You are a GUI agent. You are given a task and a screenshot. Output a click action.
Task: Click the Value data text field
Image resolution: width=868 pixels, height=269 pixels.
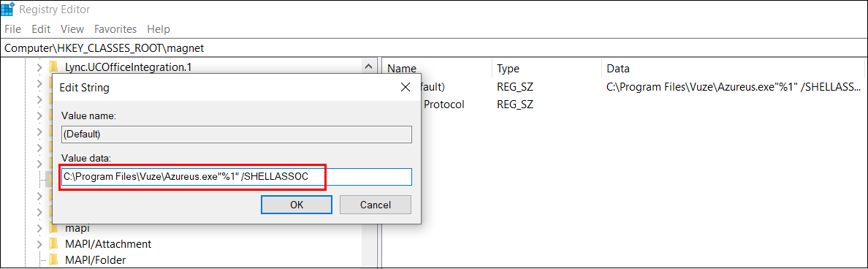237,177
